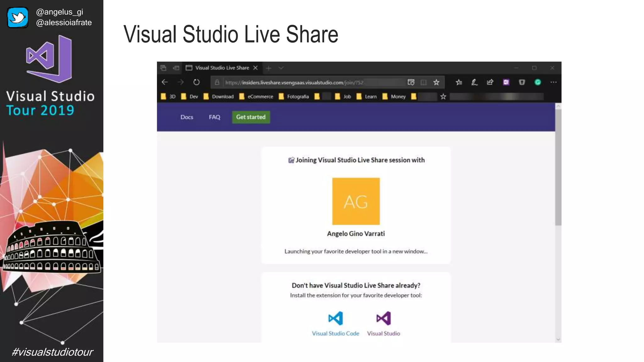644x362 pixels.
Task: Open the FAQ link in page header
Action: tap(214, 117)
